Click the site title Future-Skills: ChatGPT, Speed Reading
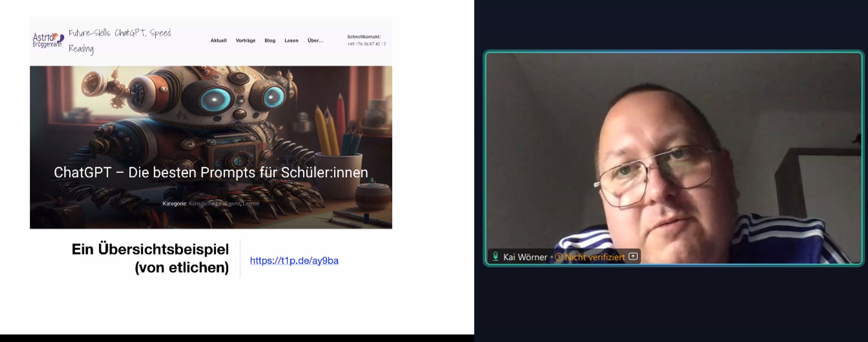 120,41
